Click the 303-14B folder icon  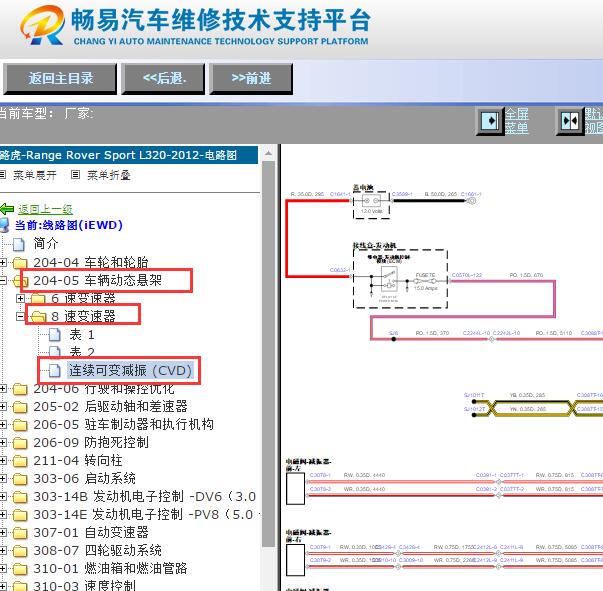[20, 497]
